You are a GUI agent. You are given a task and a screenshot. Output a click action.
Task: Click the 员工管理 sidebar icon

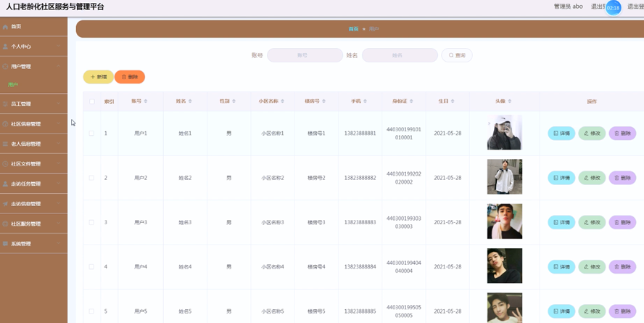tap(5, 104)
